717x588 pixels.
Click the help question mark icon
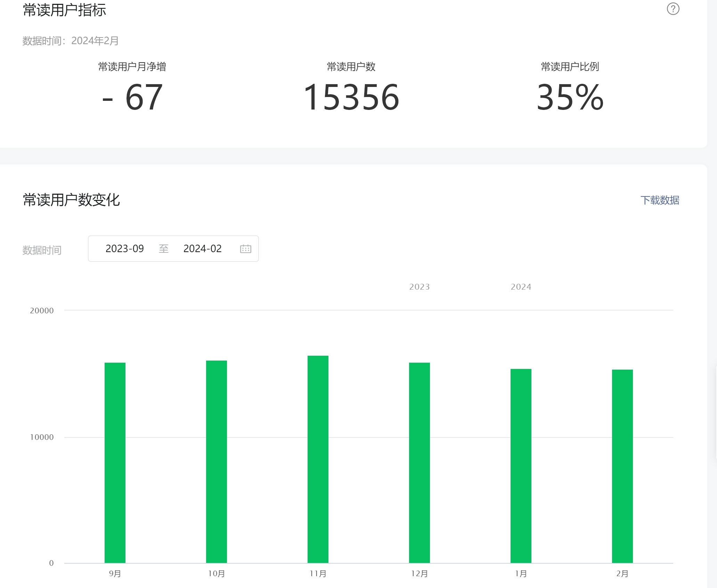click(x=673, y=9)
